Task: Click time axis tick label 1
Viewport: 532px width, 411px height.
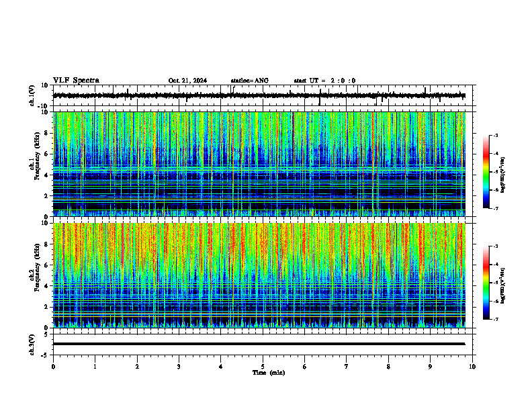Action: click(95, 367)
